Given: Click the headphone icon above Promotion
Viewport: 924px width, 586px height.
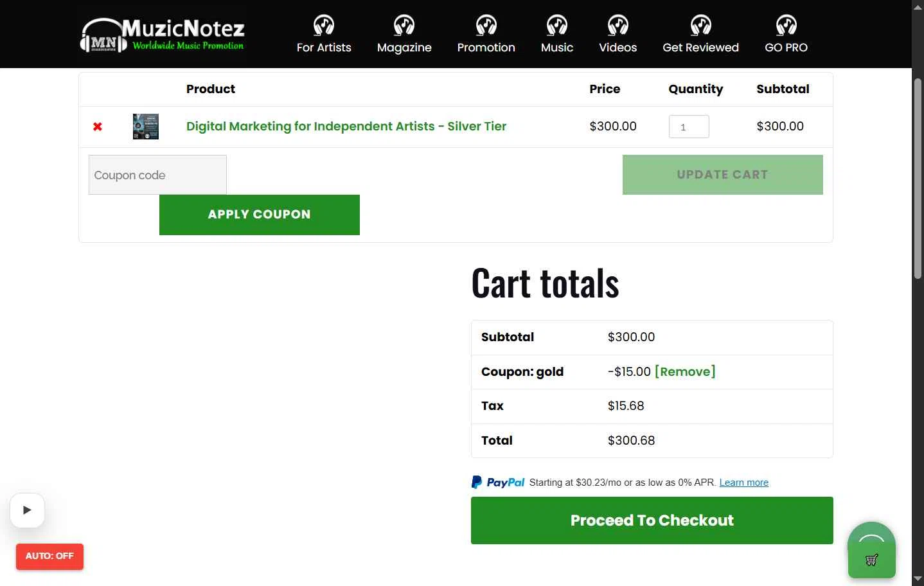Looking at the screenshot, I should 486,25.
